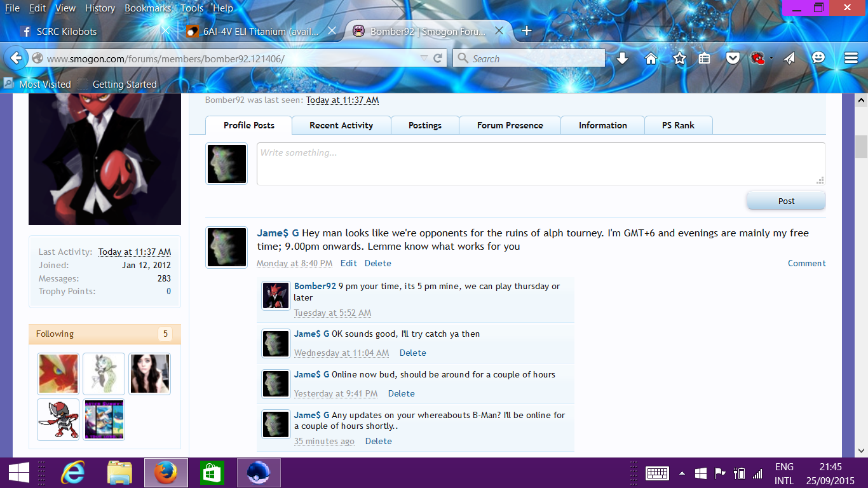Open the blue Poké Ball app on taskbar
This screenshot has height=488, width=868.
[x=259, y=473]
